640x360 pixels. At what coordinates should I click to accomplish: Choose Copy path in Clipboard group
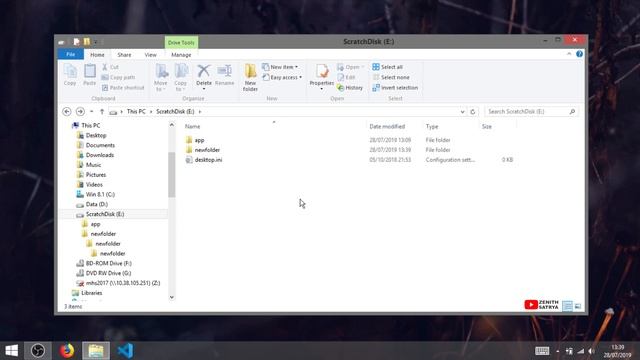pos(118,77)
